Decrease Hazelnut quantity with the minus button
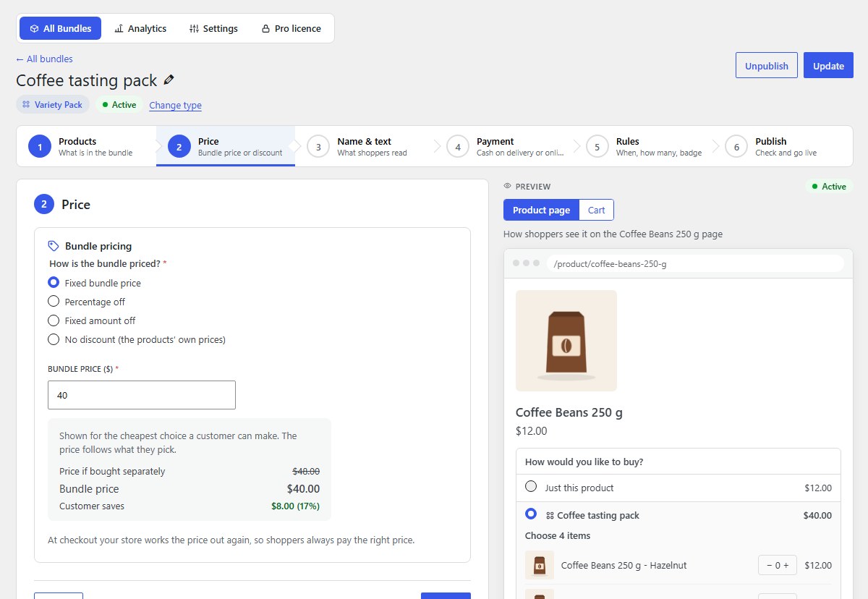This screenshot has height=599, width=868. pyautogui.click(x=768, y=566)
